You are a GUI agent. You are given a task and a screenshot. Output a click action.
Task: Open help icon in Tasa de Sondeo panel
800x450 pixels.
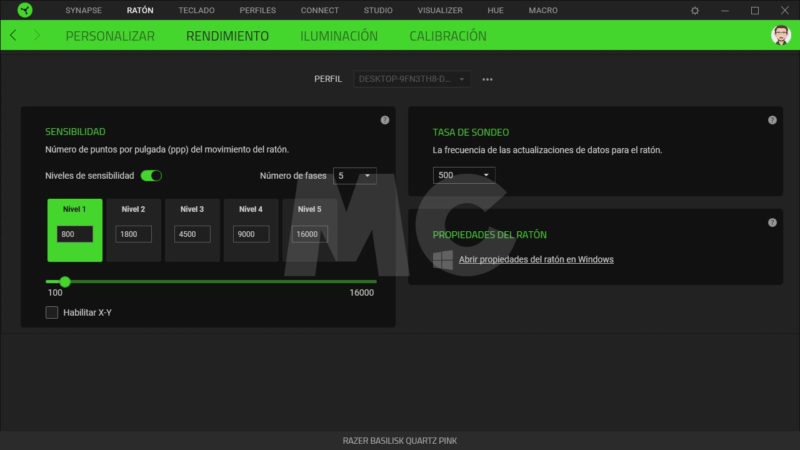772,120
